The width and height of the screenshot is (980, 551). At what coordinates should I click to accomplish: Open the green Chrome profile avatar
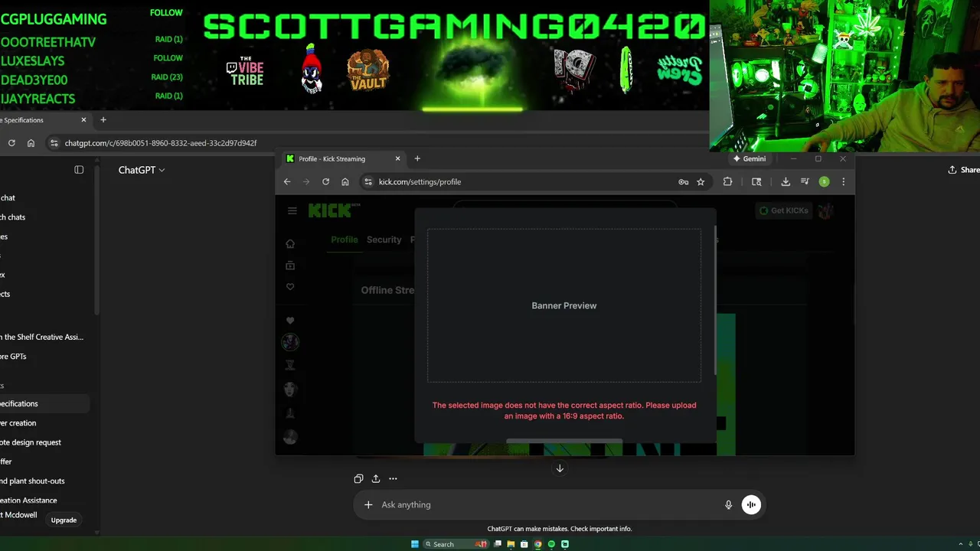(x=824, y=181)
